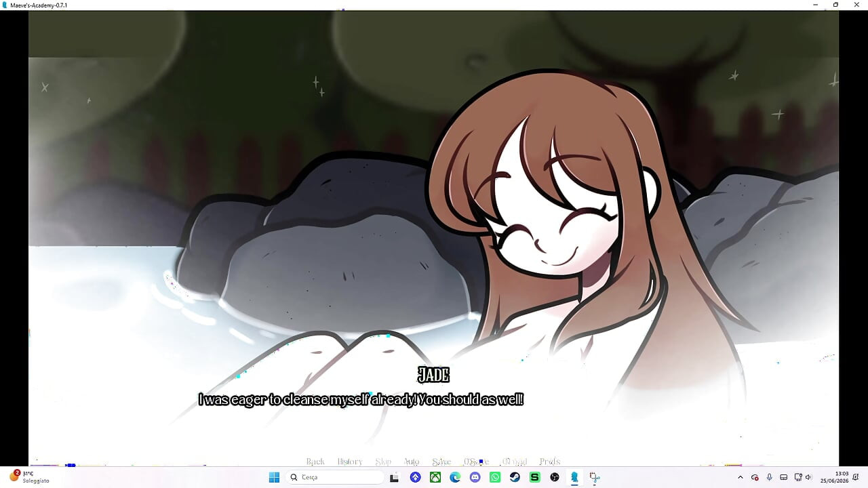Viewport: 868px width, 488px height.
Task: Launch Microsoft Edge from the taskbar
Action: click(x=455, y=477)
